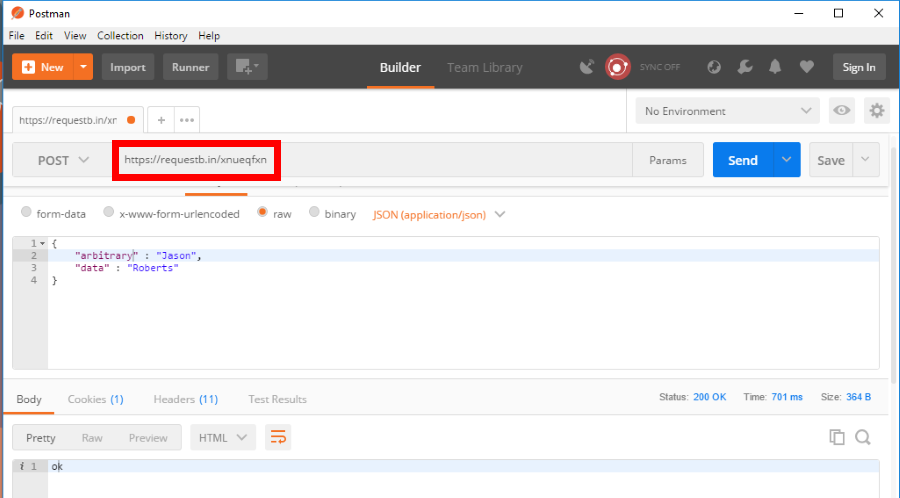
Task: Open tab options ellipsis menu
Action: point(187,120)
